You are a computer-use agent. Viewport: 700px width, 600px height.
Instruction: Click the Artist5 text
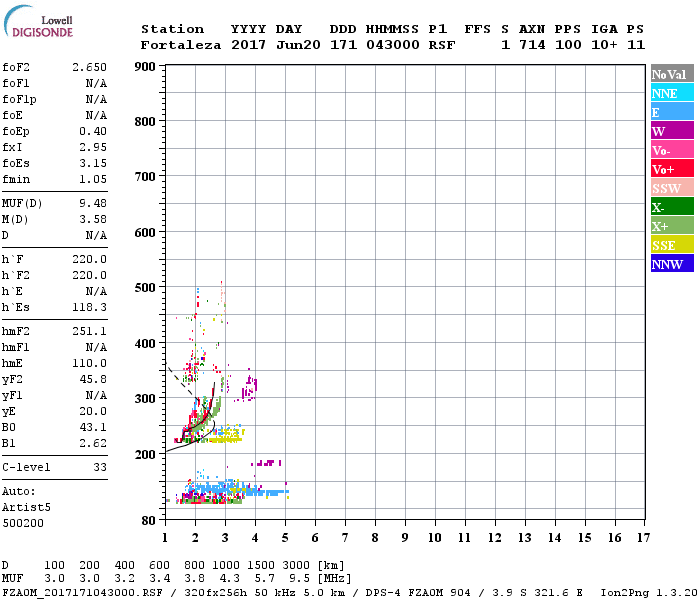point(26,508)
